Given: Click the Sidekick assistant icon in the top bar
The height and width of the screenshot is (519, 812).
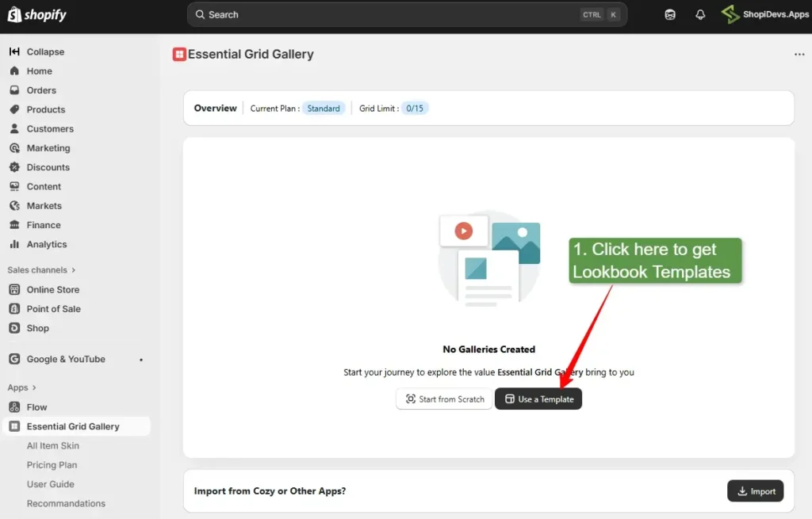Looking at the screenshot, I should pos(670,15).
